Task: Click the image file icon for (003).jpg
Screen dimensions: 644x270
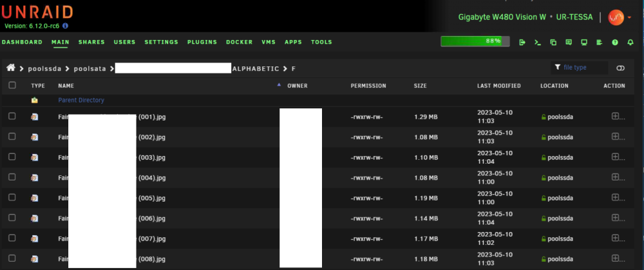Action: (35, 157)
